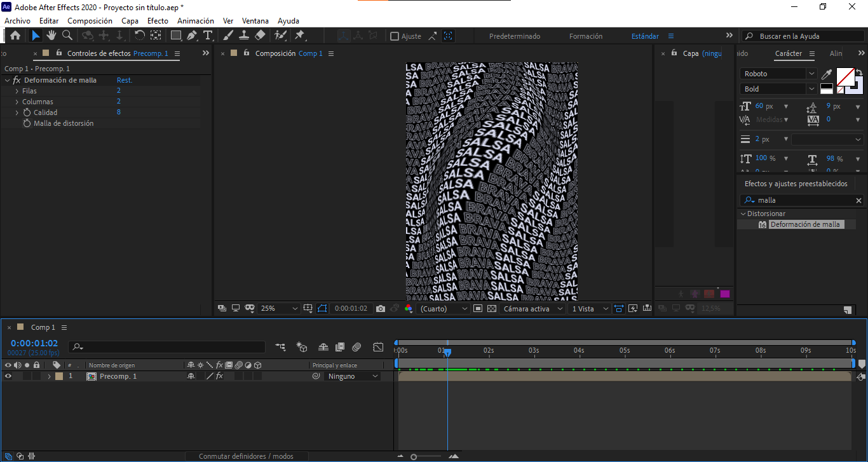
Task: Toggle the transparency grid icon
Action: tap(492, 308)
